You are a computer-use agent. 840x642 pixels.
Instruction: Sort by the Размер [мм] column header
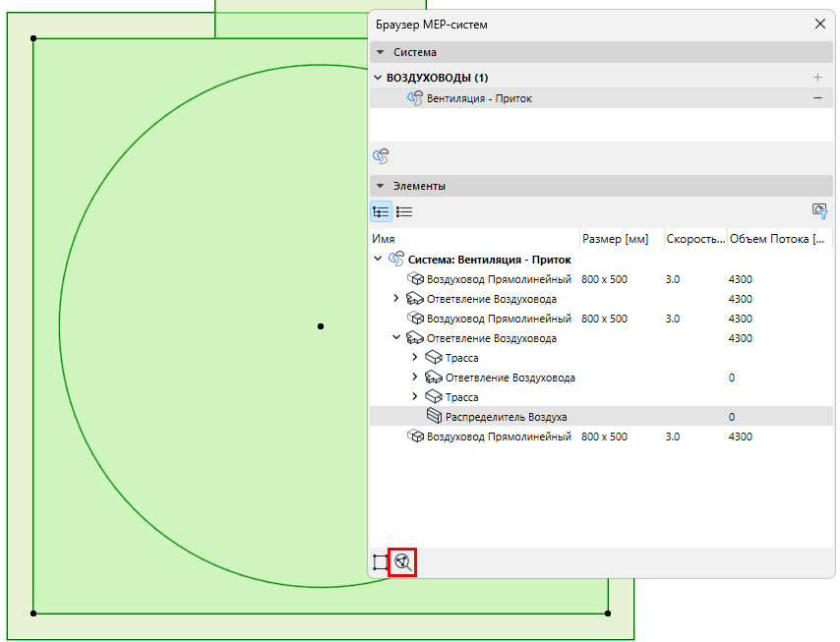pos(622,239)
